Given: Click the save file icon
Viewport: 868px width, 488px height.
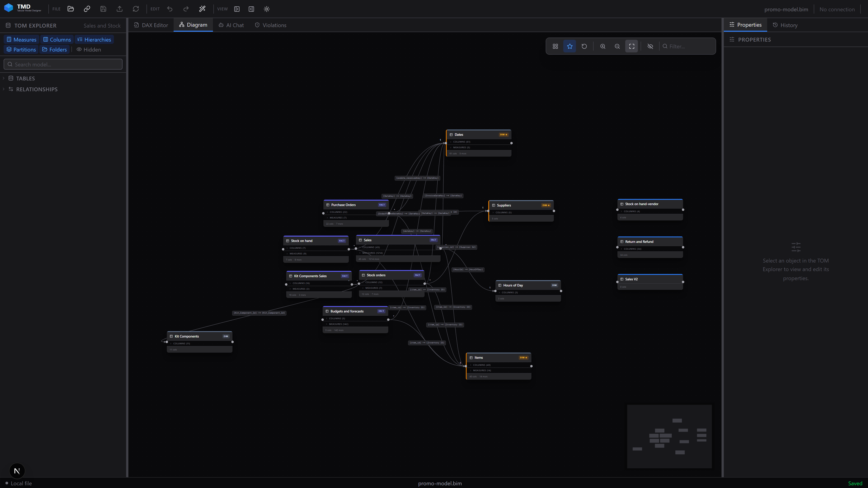Looking at the screenshot, I should coord(103,9).
